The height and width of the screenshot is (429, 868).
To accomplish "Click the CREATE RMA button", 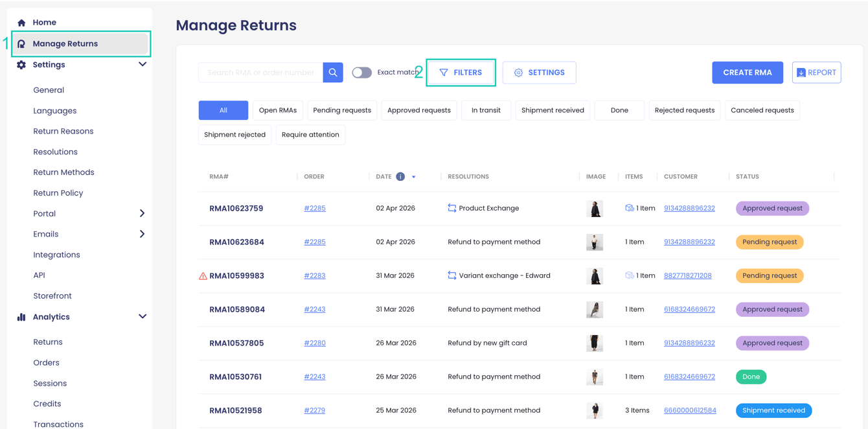I will point(748,73).
